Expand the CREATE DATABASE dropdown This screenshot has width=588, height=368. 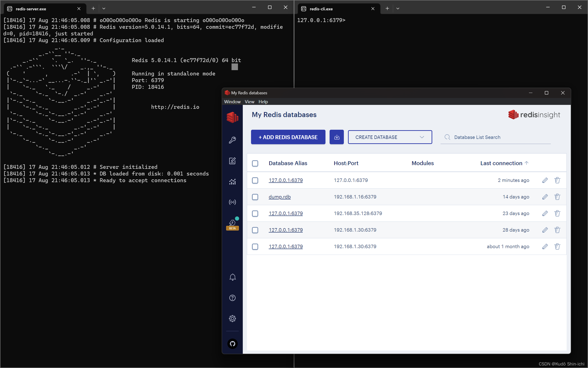(390, 137)
